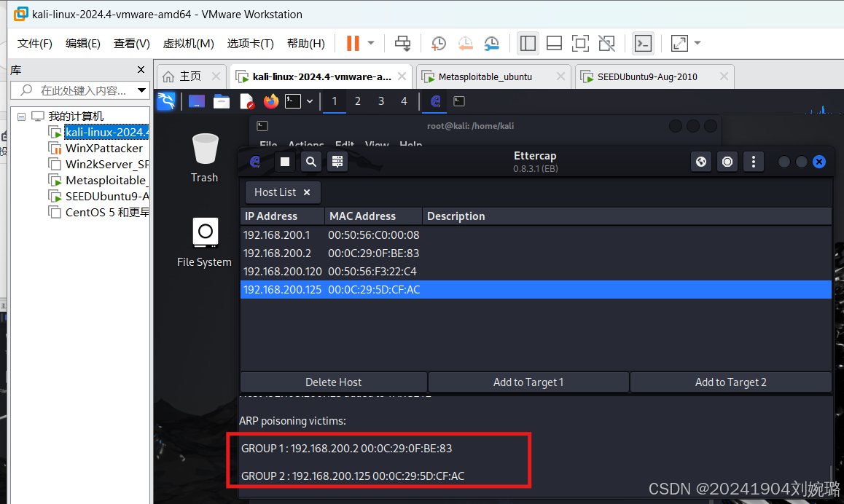Click the Delete Host button
Viewport: 844px width, 504px height.
tap(334, 382)
